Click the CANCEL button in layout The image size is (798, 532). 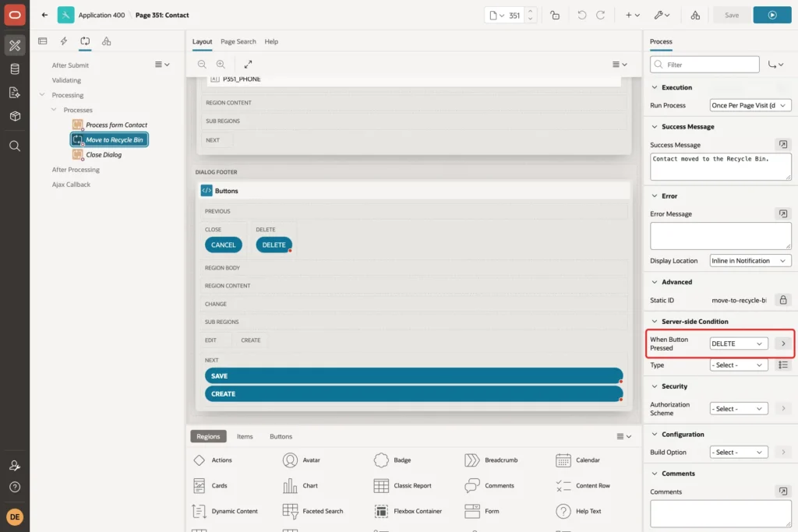224,245
